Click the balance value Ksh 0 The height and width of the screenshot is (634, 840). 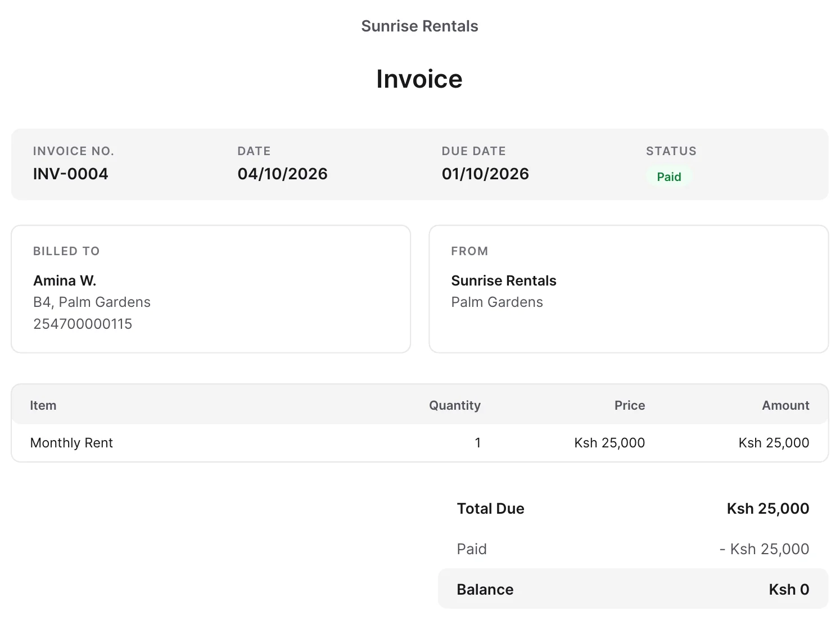click(x=789, y=589)
